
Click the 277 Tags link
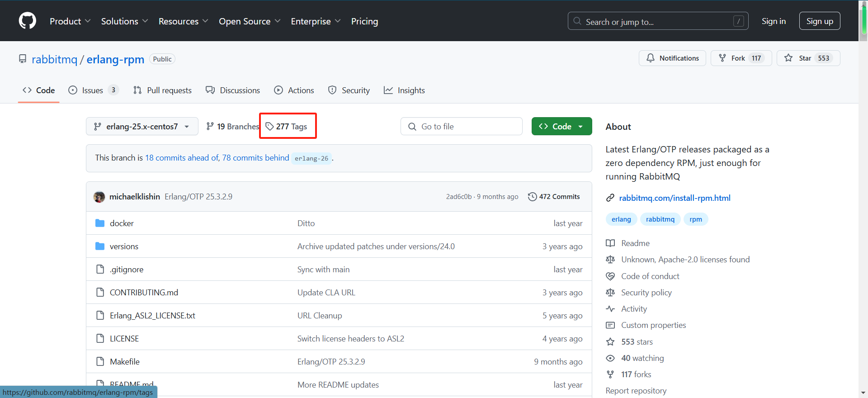[288, 127]
